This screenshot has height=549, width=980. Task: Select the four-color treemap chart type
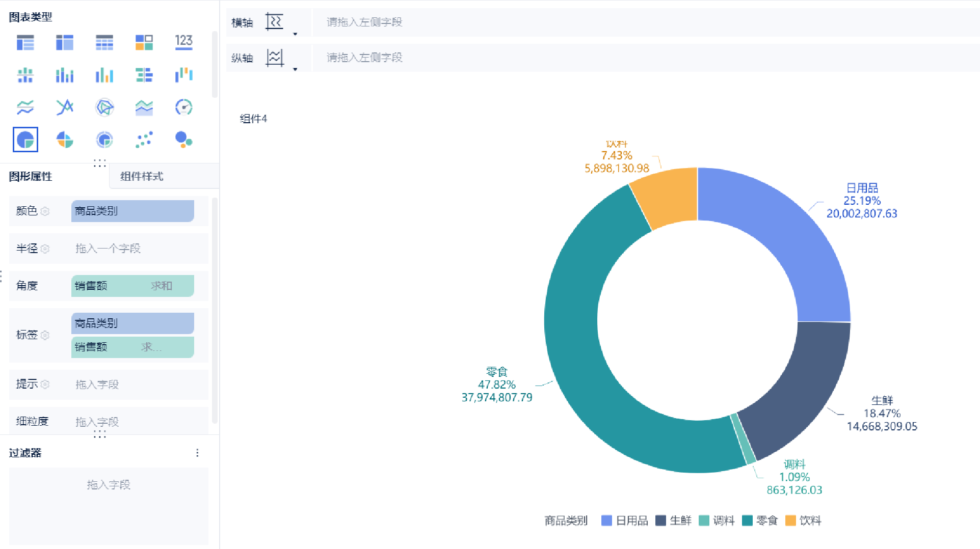click(x=144, y=43)
